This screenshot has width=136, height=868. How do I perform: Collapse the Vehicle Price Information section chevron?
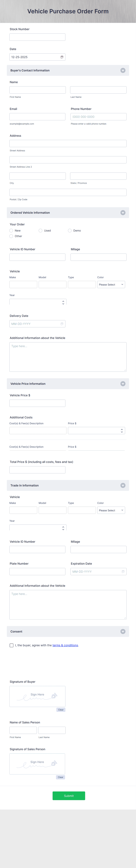[123, 383]
